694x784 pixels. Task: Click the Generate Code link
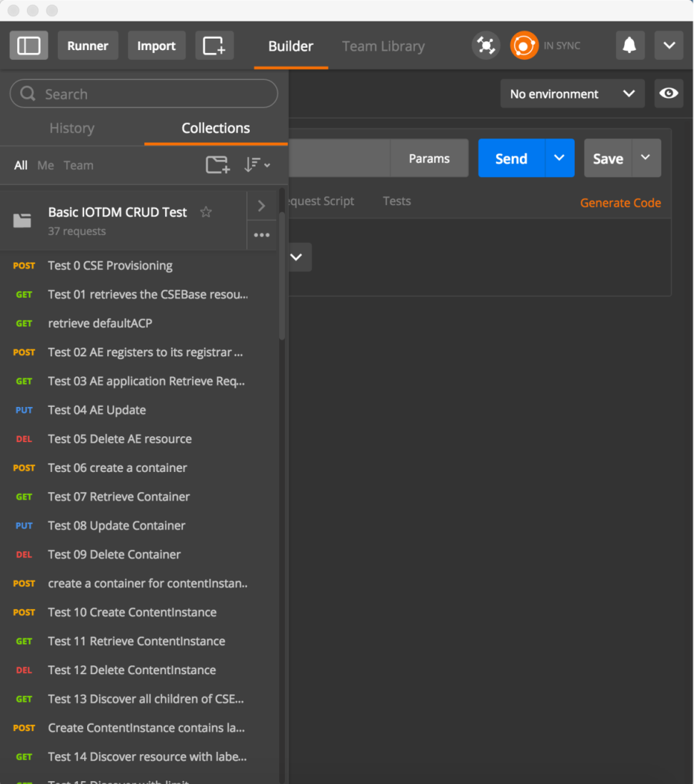tap(620, 203)
